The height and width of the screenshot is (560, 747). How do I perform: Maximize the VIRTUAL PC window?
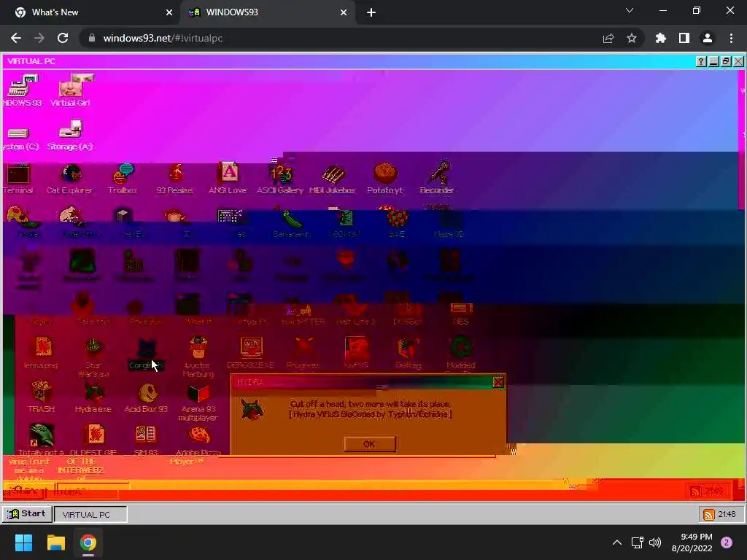726,61
